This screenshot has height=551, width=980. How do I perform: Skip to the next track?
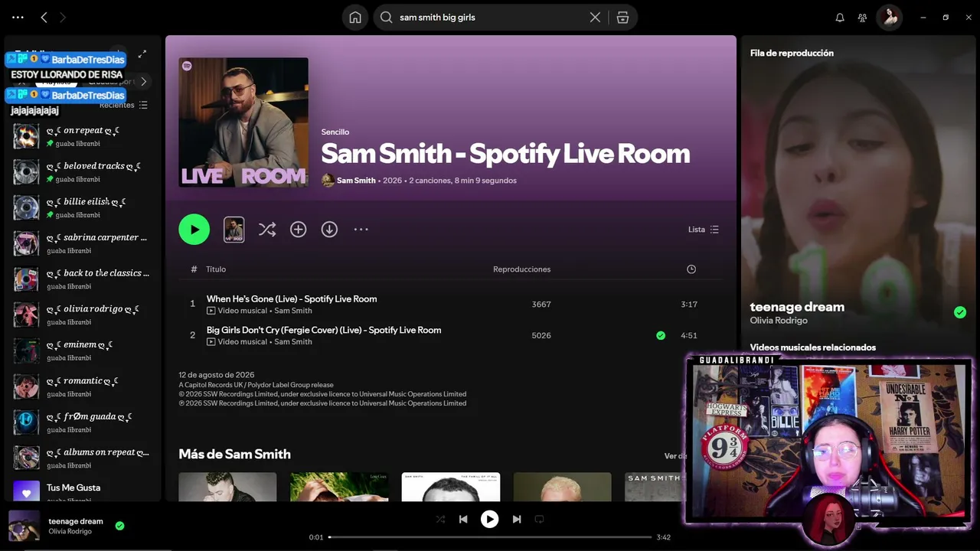click(x=517, y=519)
